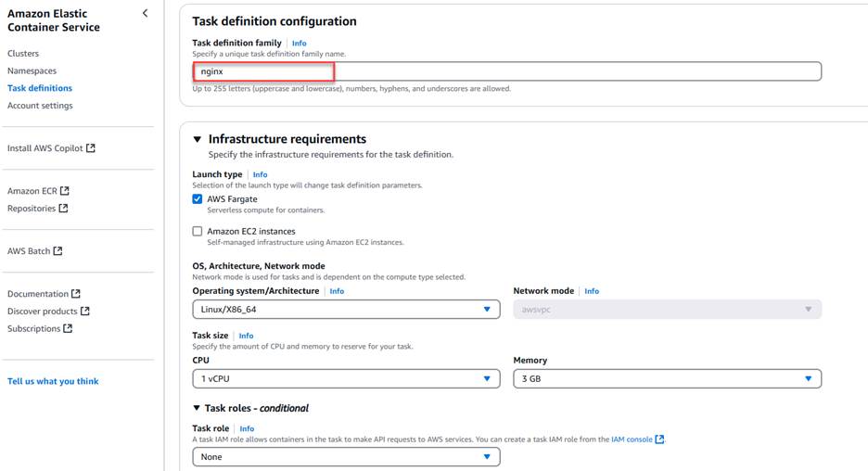Open Repositories link

[32, 208]
